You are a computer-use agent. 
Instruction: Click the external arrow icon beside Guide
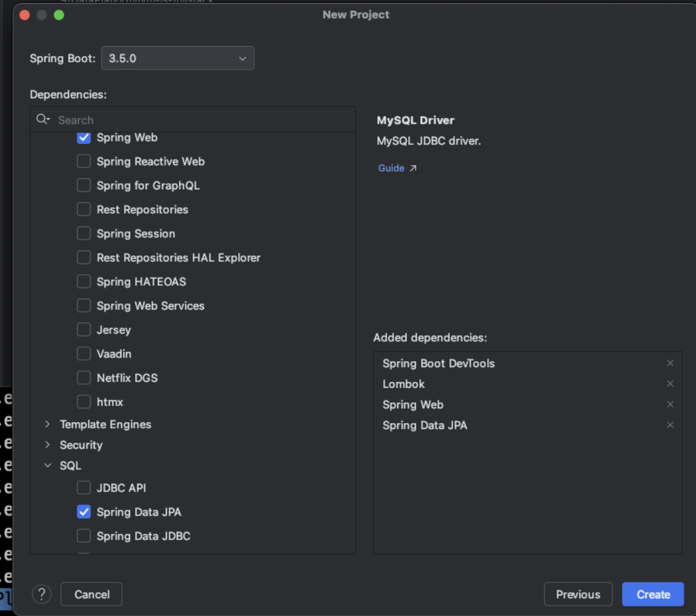[x=413, y=168]
